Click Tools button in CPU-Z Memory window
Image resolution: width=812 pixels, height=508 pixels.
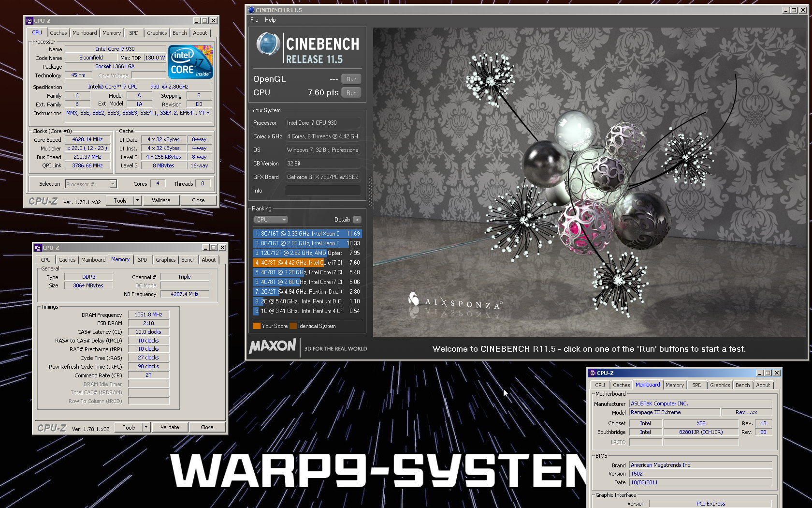(x=129, y=427)
